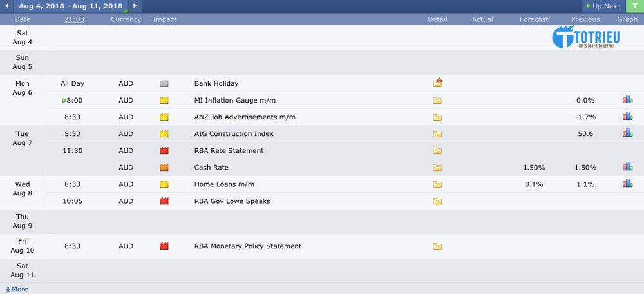
Task: Expand the calendar with More link
Action: [x=17, y=289]
